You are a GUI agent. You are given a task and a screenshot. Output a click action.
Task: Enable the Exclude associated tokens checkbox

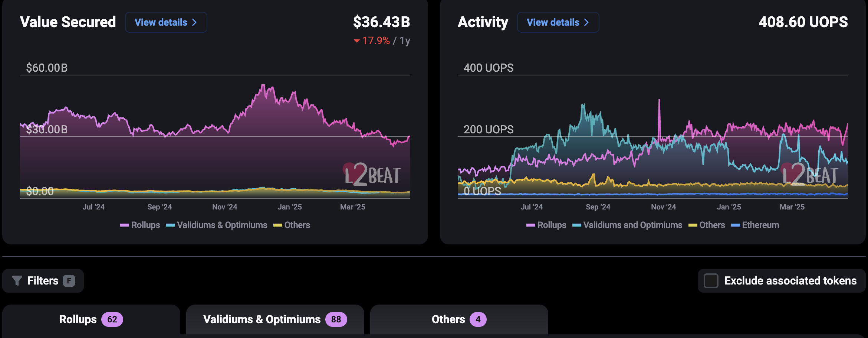coord(711,281)
